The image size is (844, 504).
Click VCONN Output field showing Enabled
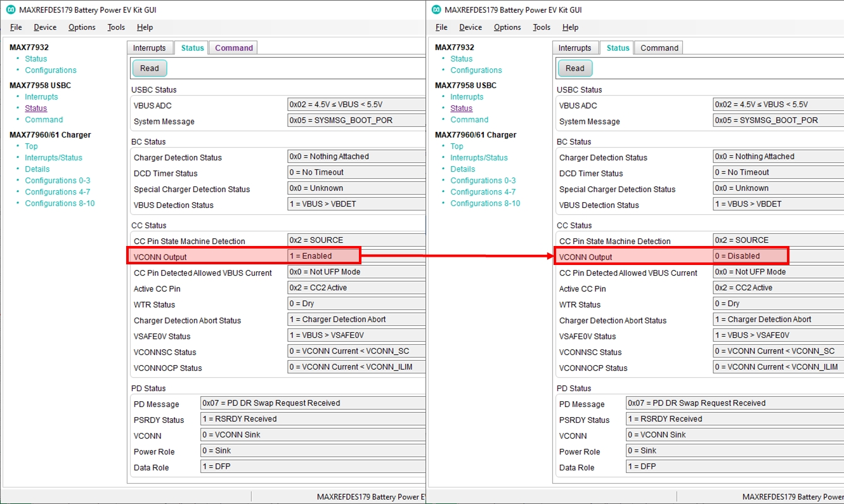click(324, 256)
